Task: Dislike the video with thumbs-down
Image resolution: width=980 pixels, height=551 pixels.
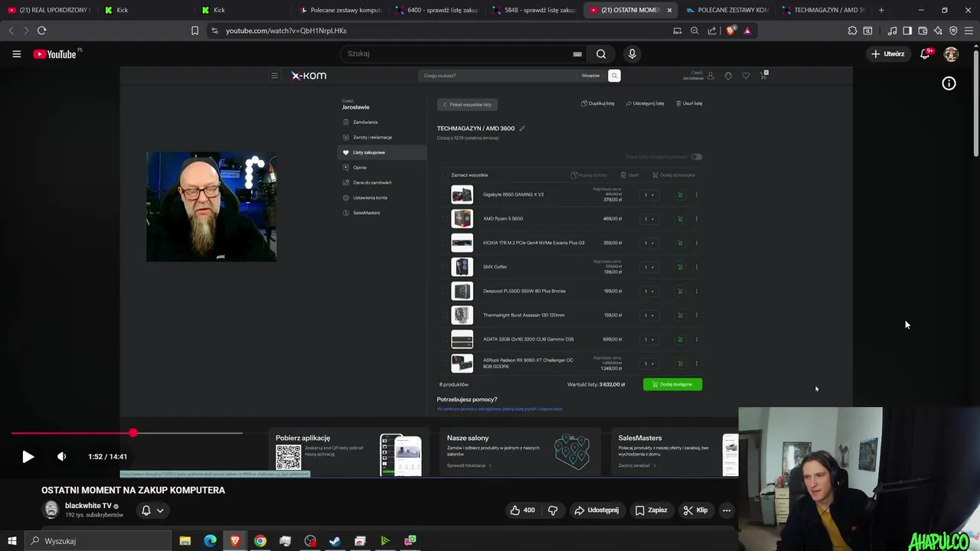Action: [553, 510]
